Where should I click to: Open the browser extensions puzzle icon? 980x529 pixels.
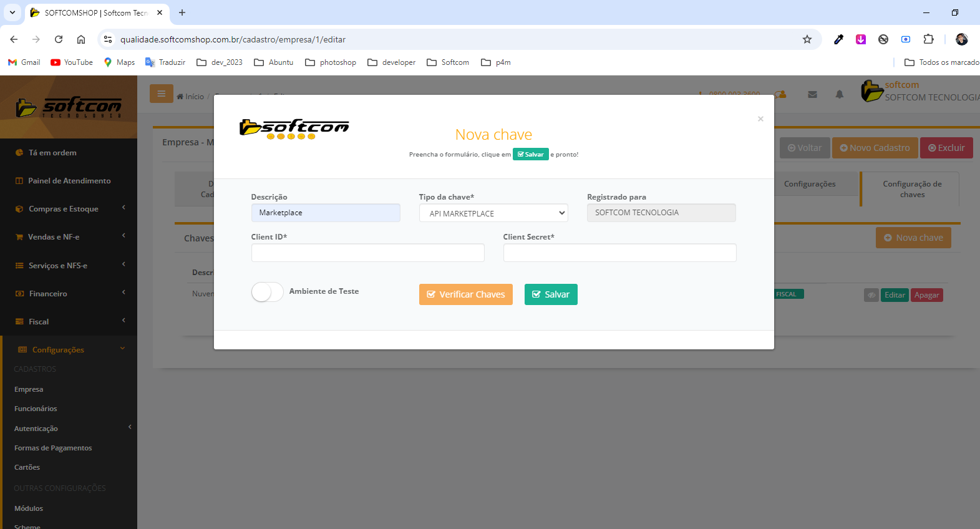pyautogui.click(x=928, y=39)
